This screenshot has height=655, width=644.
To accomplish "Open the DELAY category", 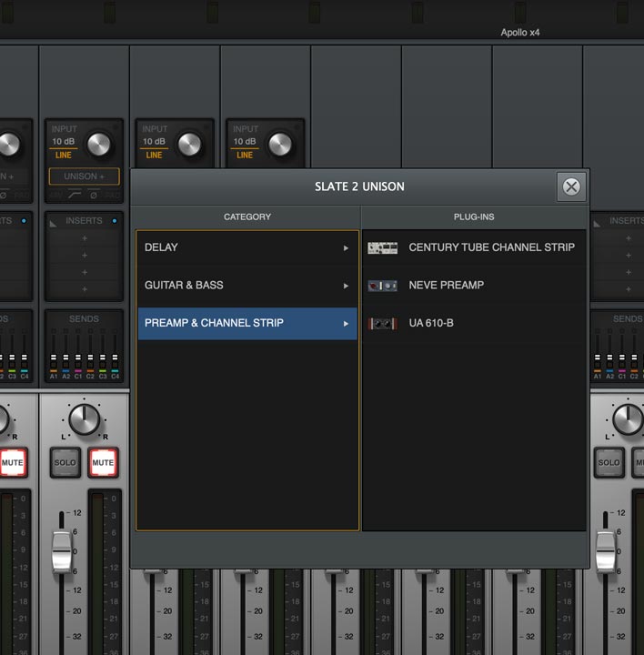I will (247, 247).
